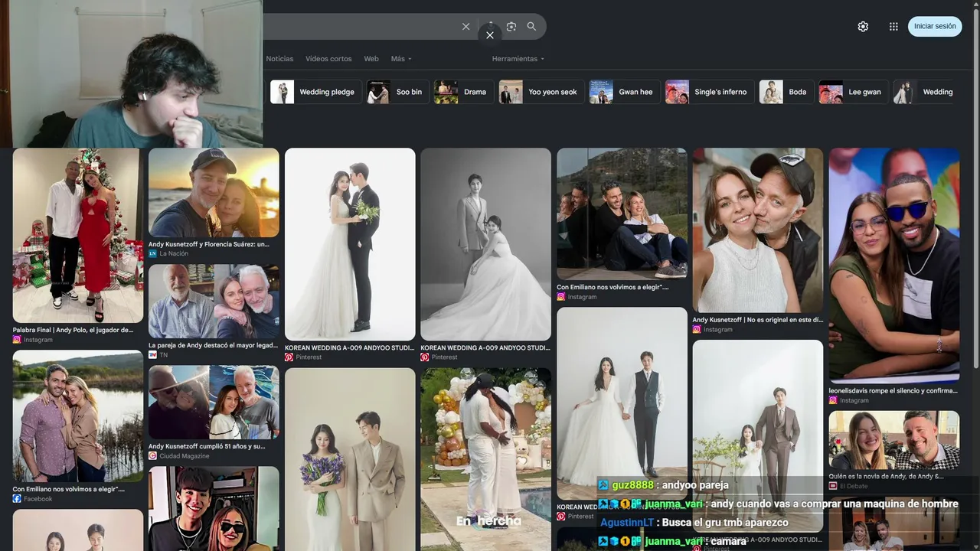Click Andy Kusnetzoff cumplió 51 años caption
Screen dimensions: 980x551
point(207,446)
